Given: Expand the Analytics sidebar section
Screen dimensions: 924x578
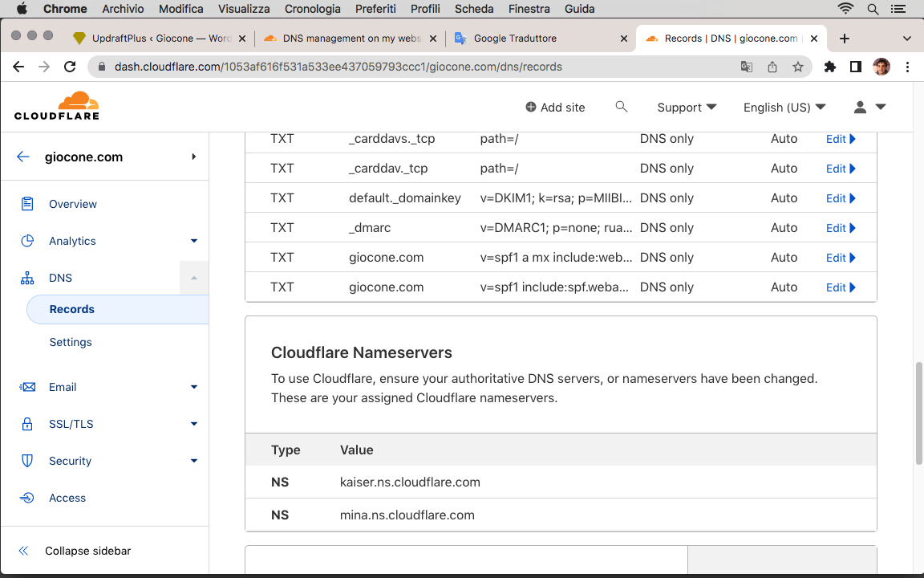Looking at the screenshot, I should [x=194, y=241].
